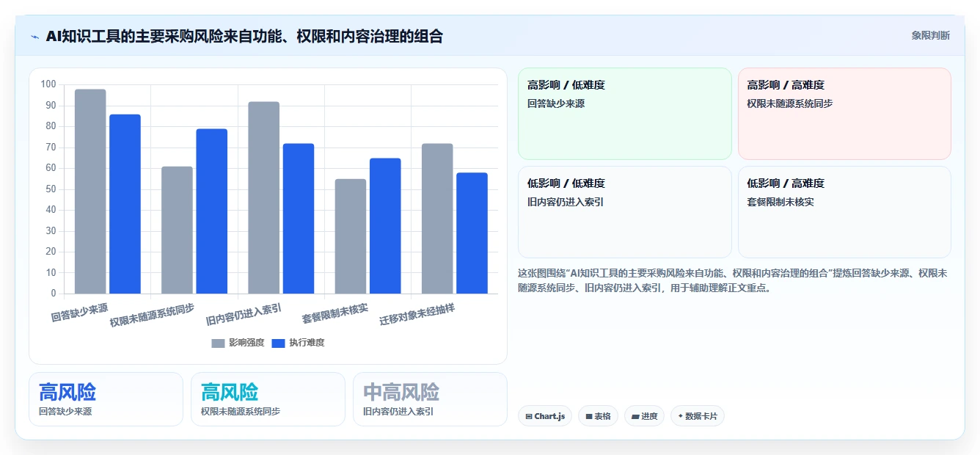Click 权限未随源系统同步 in the pink quadrant card
This screenshot has height=455, width=980.
790,103
